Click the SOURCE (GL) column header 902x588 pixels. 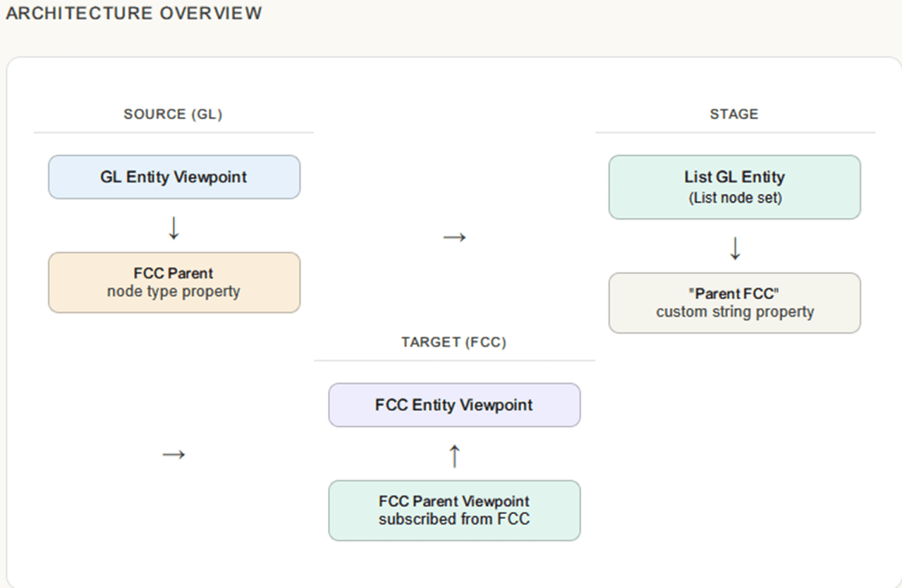(x=173, y=115)
